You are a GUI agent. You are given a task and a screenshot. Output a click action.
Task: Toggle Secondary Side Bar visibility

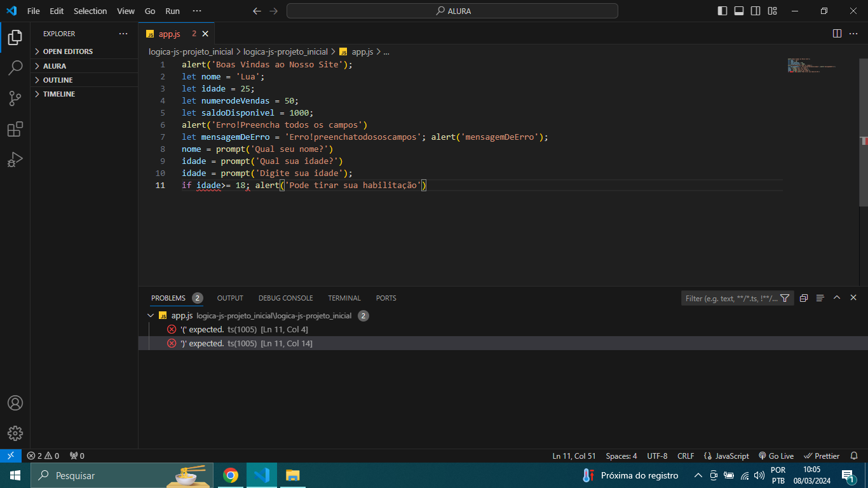(756, 11)
